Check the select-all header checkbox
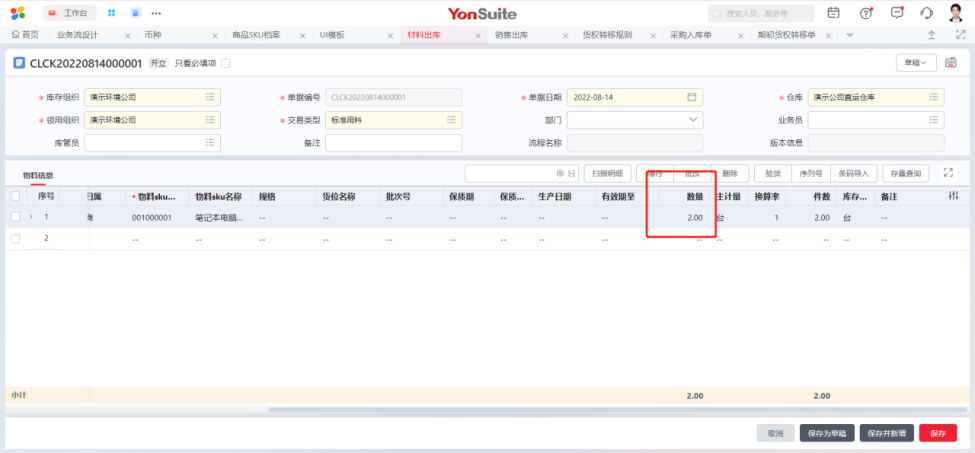This screenshot has width=975, height=453. tap(15, 196)
